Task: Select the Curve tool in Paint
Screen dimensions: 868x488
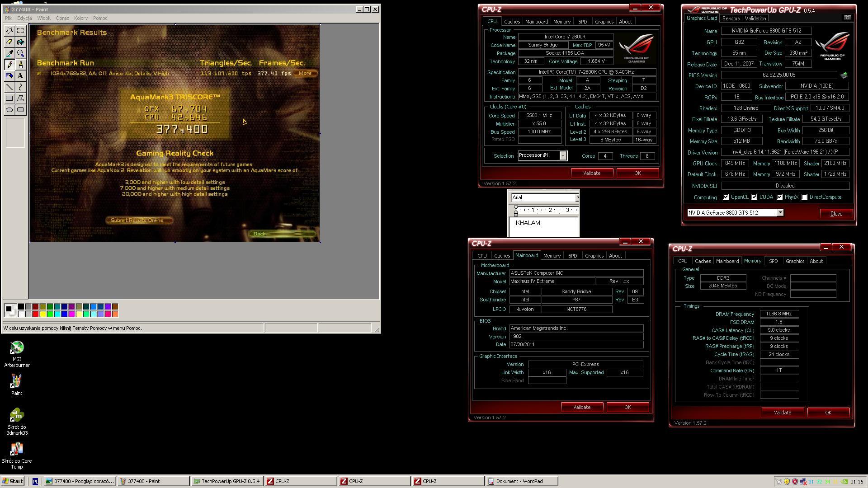Action: coord(21,87)
